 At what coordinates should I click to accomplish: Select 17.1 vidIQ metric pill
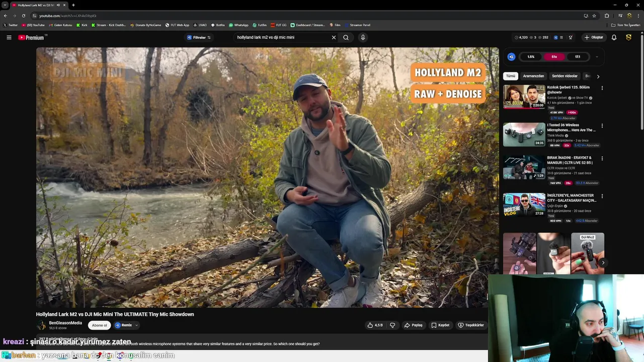click(578, 57)
